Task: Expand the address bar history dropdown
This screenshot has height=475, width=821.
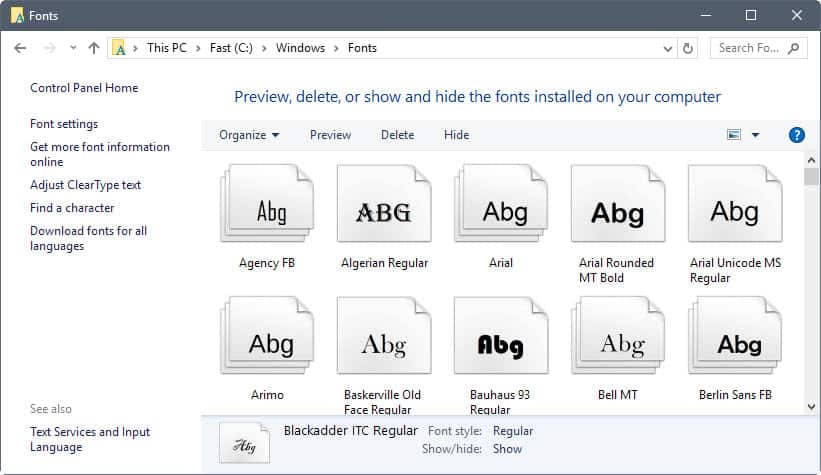Action: click(668, 49)
